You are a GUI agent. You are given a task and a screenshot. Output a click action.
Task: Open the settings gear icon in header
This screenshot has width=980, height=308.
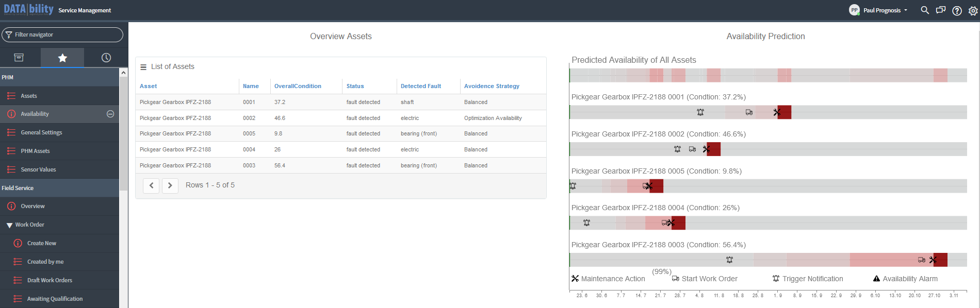[973, 10]
